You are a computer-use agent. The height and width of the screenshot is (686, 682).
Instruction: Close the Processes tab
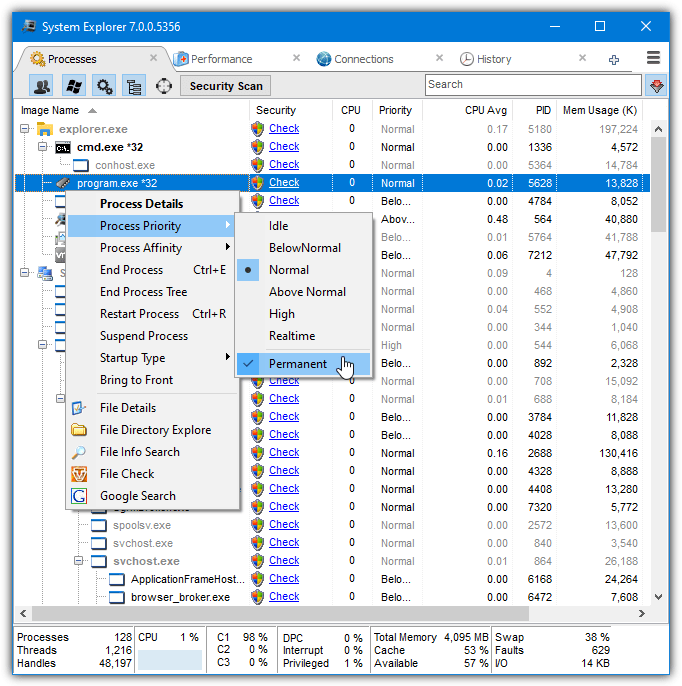pos(154,58)
